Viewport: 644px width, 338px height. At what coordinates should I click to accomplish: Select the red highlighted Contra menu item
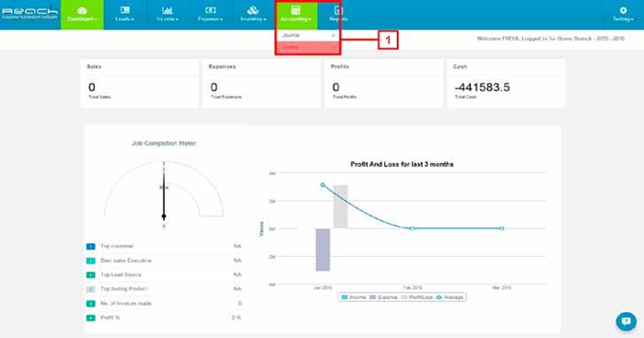(x=308, y=47)
